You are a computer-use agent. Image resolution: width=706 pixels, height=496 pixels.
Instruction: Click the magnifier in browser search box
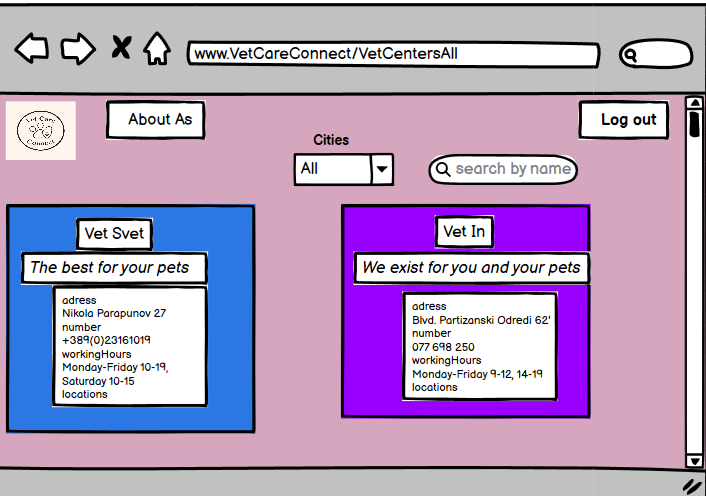[x=631, y=56]
